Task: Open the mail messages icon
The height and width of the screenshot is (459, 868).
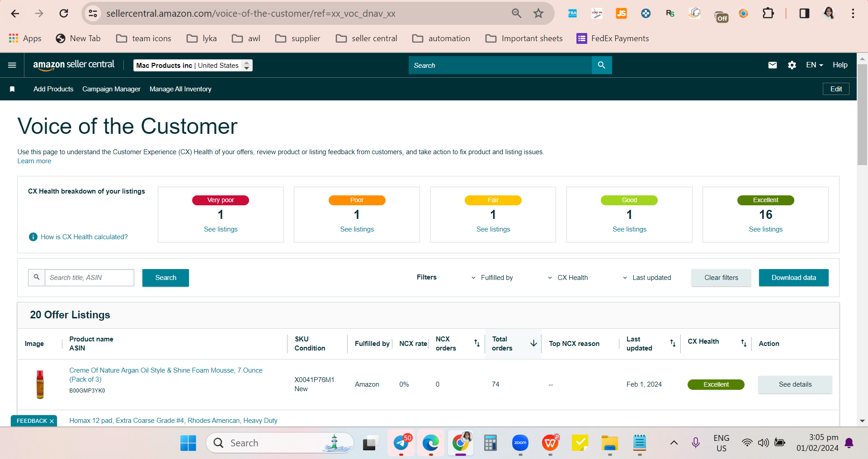Action: click(x=773, y=65)
